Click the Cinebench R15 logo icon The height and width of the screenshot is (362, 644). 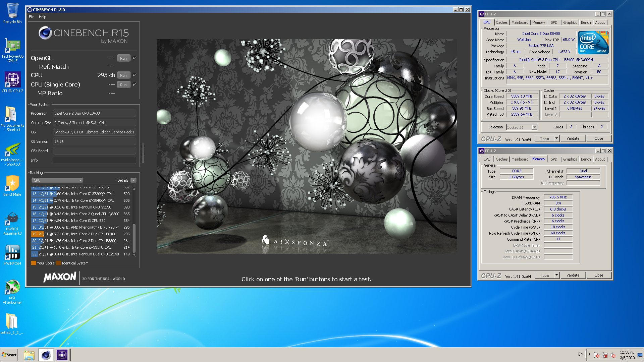pos(45,33)
